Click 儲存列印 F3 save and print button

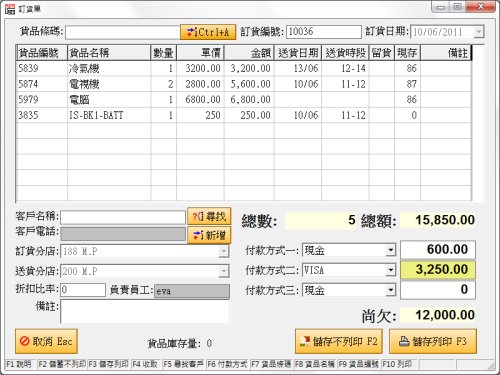click(433, 341)
